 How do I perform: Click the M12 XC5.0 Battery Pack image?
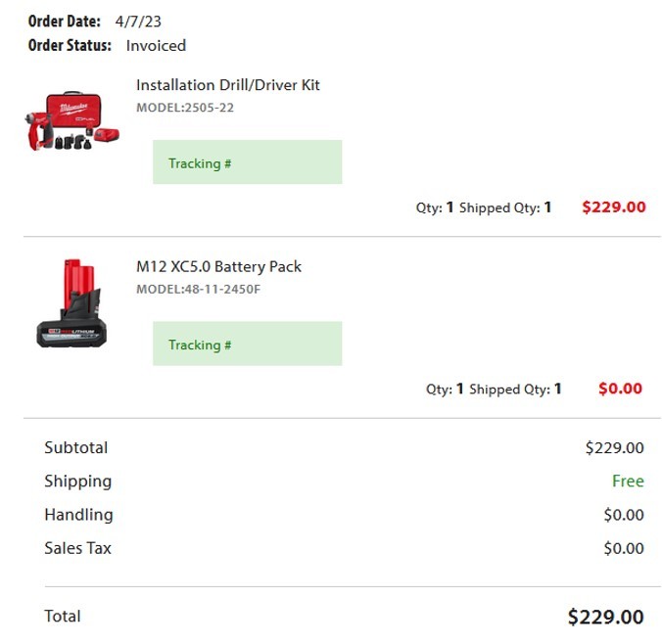71,303
